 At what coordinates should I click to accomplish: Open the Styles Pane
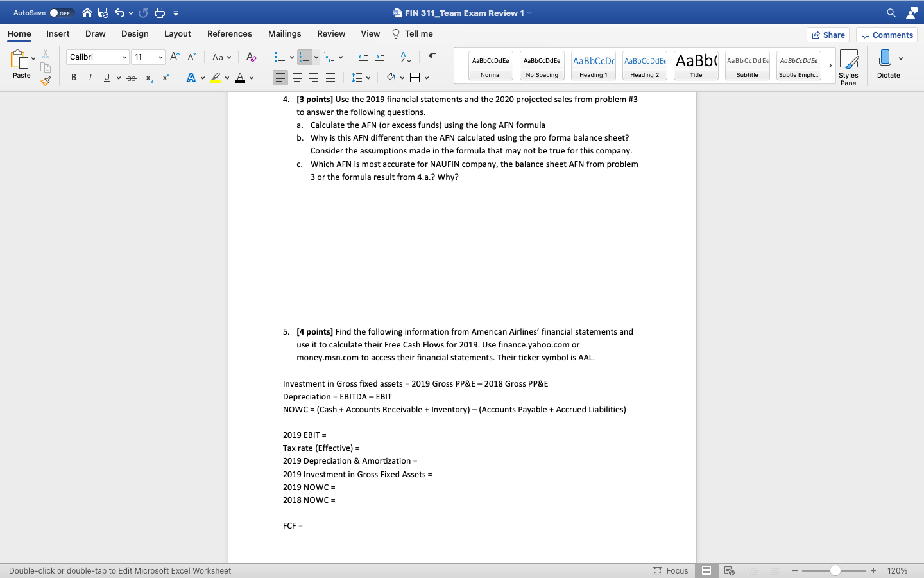pyautogui.click(x=848, y=64)
